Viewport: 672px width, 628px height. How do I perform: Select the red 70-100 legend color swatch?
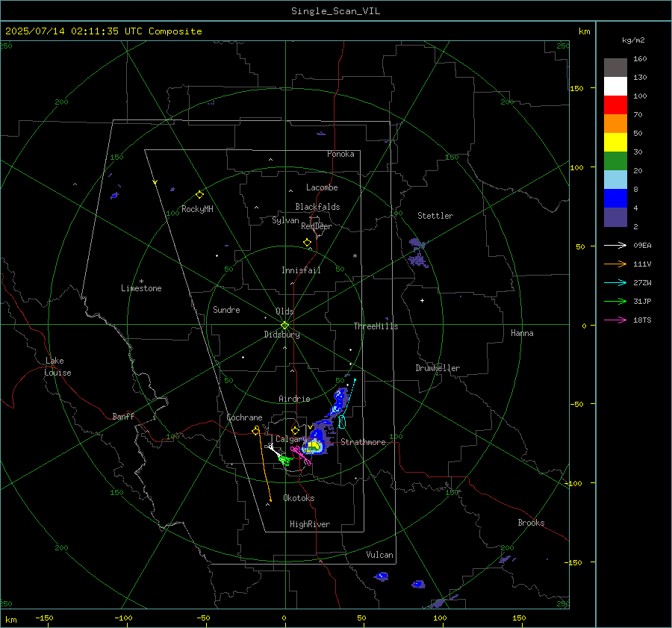coord(615,105)
